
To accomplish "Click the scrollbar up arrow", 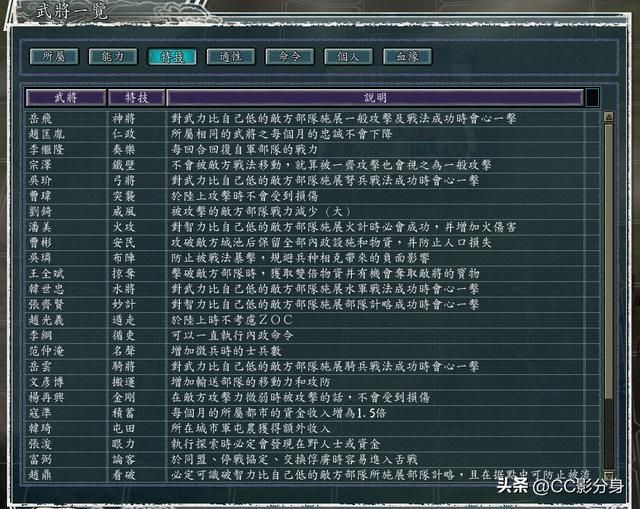I will 609,117.
